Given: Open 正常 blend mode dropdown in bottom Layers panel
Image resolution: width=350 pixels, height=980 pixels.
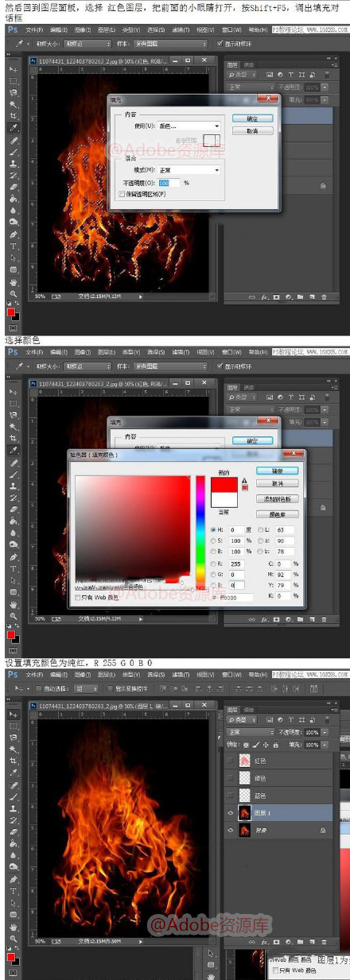Looking at the screenshot, I should click(249, 732).
